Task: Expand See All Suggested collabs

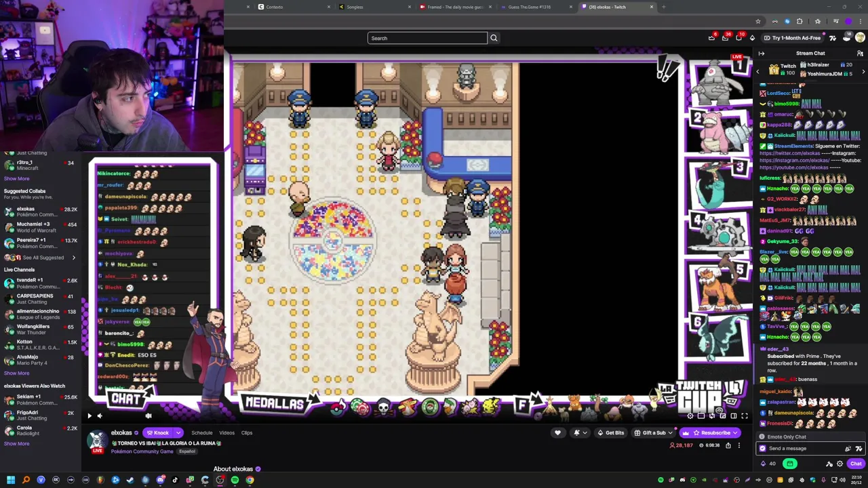Action: [39, 258]
